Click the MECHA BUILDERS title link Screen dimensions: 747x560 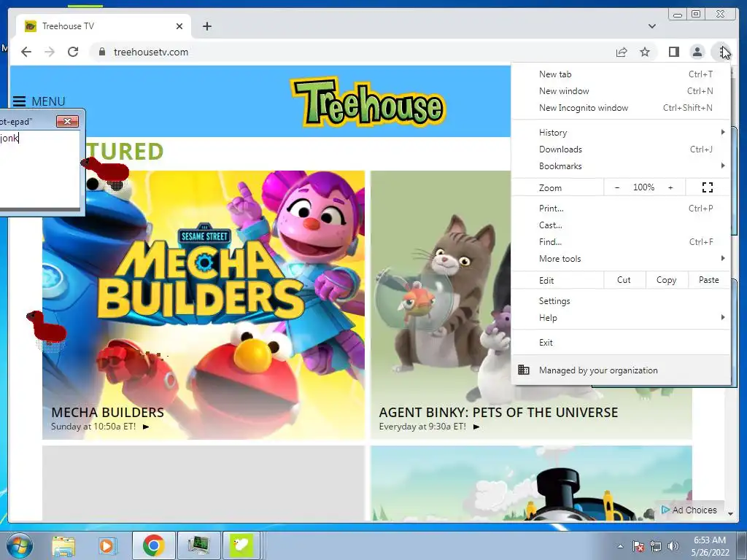(x=108, y=413)
